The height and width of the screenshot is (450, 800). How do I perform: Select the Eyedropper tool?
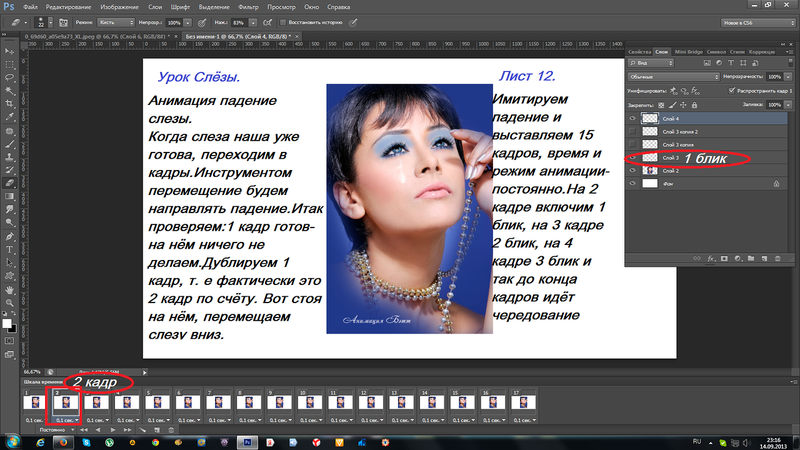click(x=9, y=117)
